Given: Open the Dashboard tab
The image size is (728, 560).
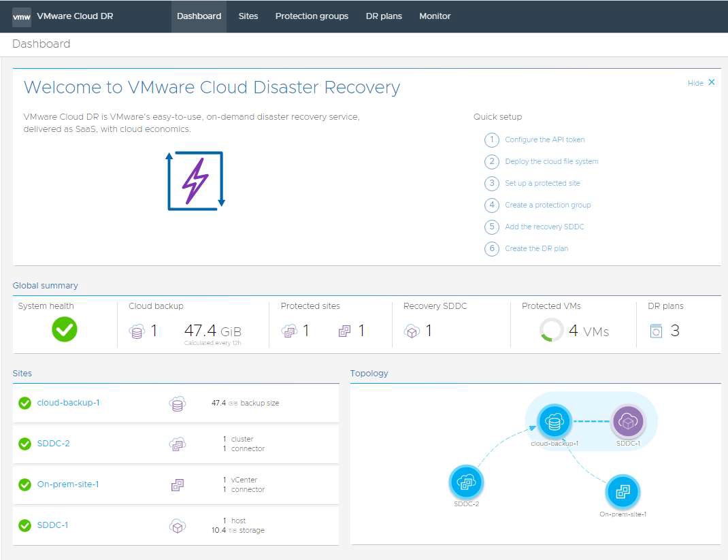Looking at the screenshot, I should pyautogui.click(x=199, y=16).
